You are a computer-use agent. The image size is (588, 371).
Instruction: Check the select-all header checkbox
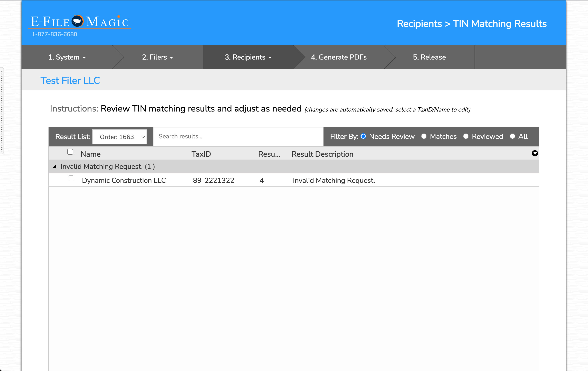[70, 152]
